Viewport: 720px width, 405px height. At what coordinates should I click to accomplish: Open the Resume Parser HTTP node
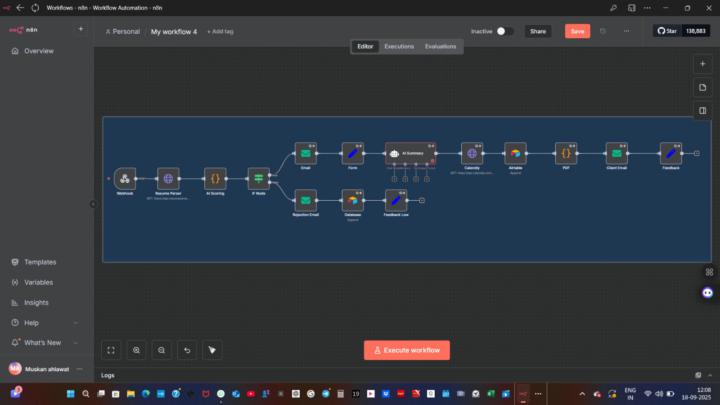pyautogui.click(x=168, y=179)
